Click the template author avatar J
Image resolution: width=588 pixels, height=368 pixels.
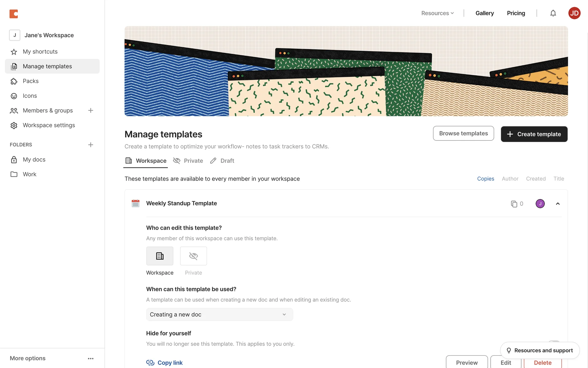click(x=540, y=204)
